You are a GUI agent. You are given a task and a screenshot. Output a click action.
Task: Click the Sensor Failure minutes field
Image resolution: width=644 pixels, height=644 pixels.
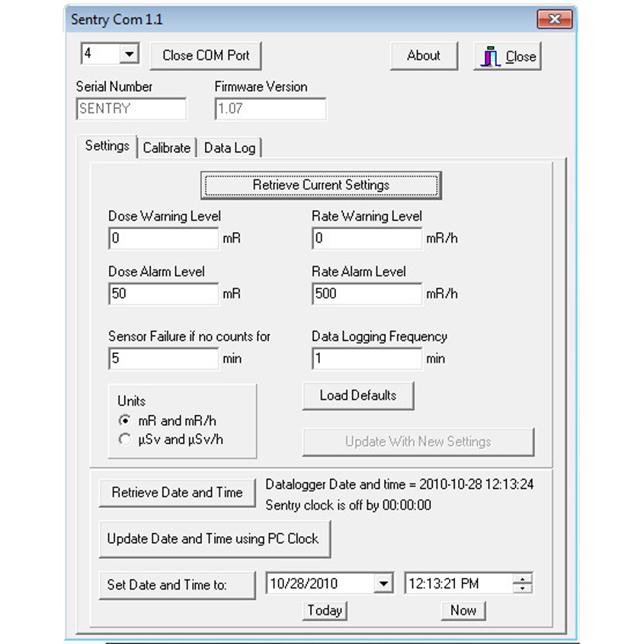[164, 359]
